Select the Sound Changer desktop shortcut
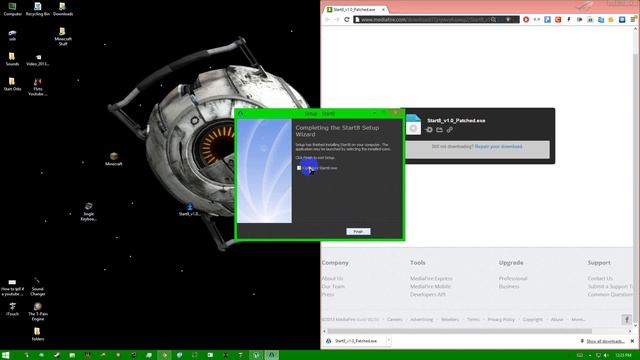 tap(38, 287)
